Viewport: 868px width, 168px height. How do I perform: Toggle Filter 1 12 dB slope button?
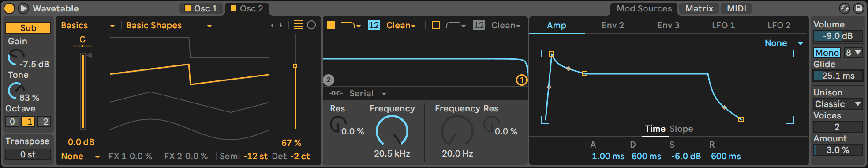click(x=374, y=25)
